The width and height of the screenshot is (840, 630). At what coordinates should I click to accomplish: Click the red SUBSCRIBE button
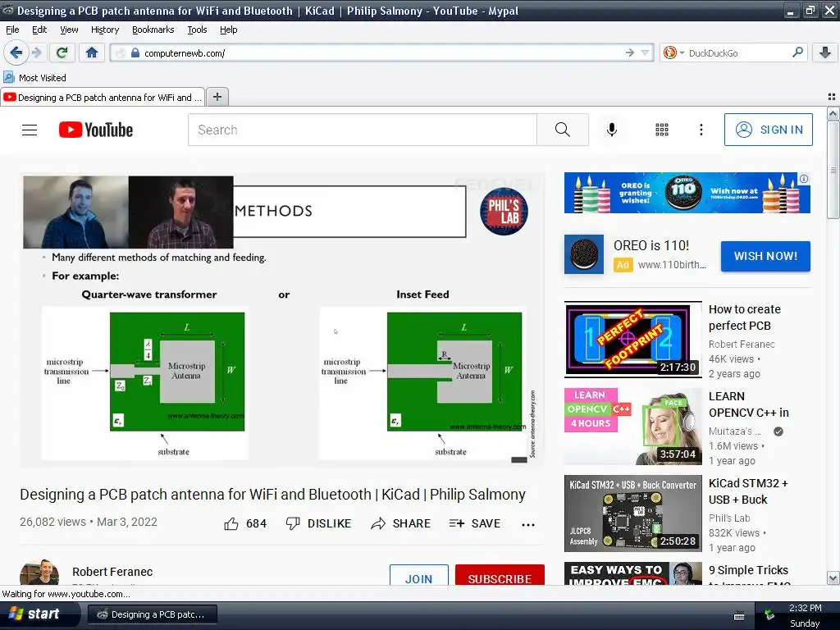pos(500,575)
